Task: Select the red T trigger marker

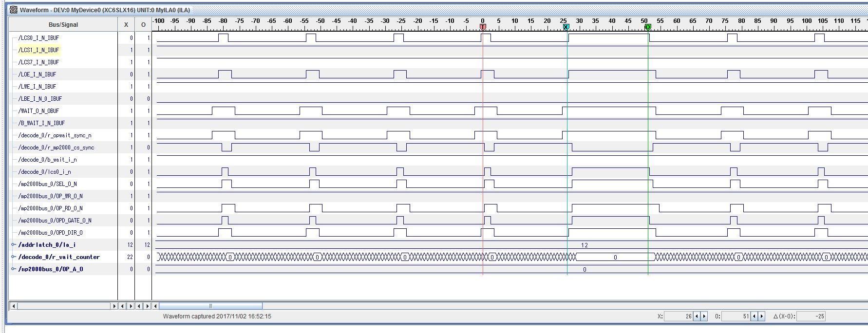Action: coord(483,27)
